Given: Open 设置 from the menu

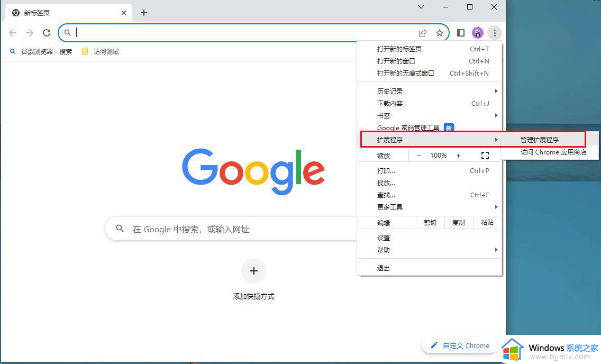Looking at the screenshot, I should click(x=429, y=238).
